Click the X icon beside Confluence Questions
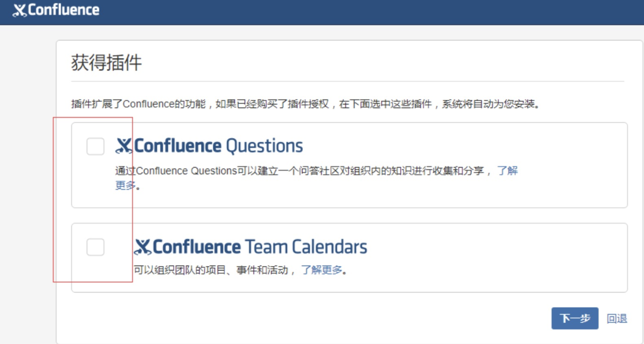This screenshot has width=644, height=344. [x=124, y=146]
